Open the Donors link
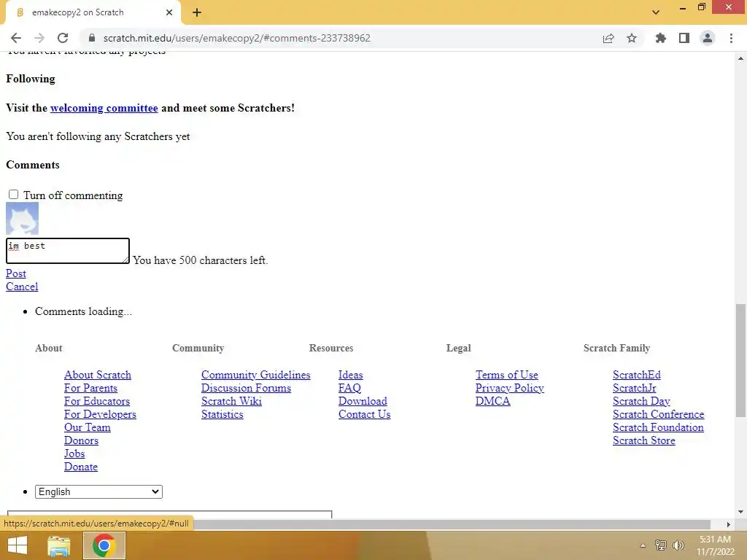This screenshot has width=747, height=560. (81, 440)
